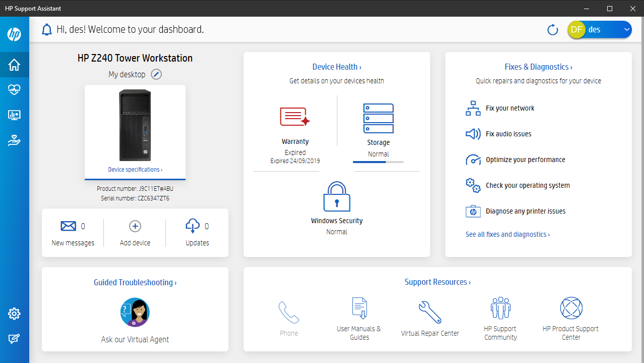
Task: Open New messages envelope icon
Action: (68, 226)
